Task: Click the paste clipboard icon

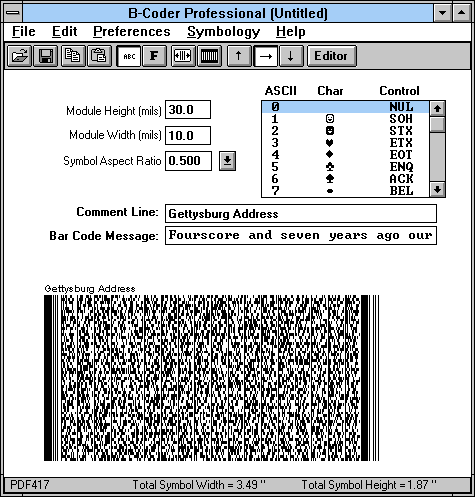Action: [x=99, y=56]
